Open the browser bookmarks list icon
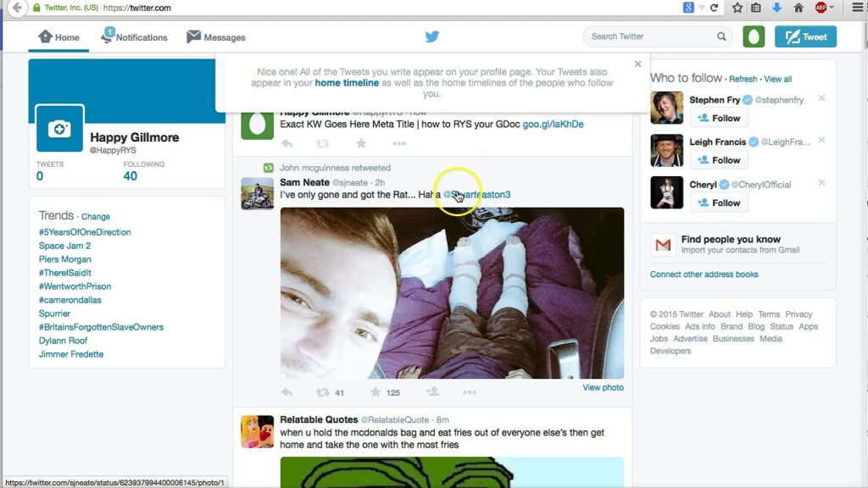The height and width of the screenshot is (488, 868). coord(755,8)
